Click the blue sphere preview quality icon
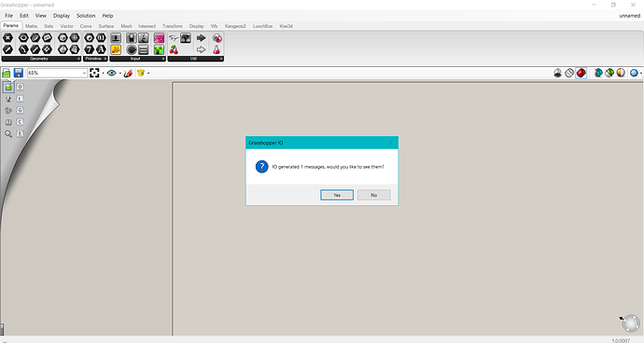The width and height of the screenshot is (644, 343). pos(634,73)
